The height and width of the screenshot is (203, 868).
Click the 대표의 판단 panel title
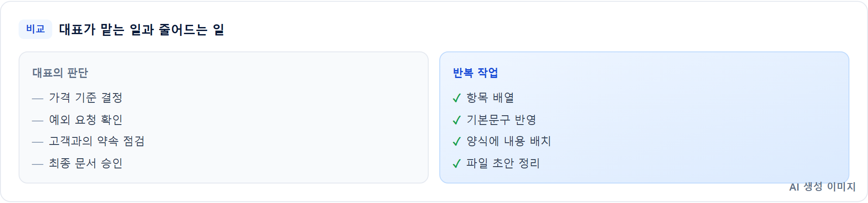[x=60, y=73]
